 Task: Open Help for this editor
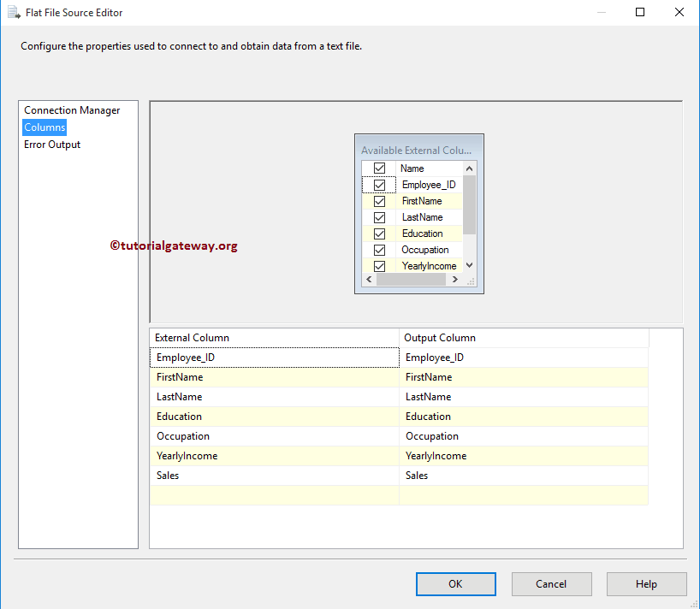point(646,584)
